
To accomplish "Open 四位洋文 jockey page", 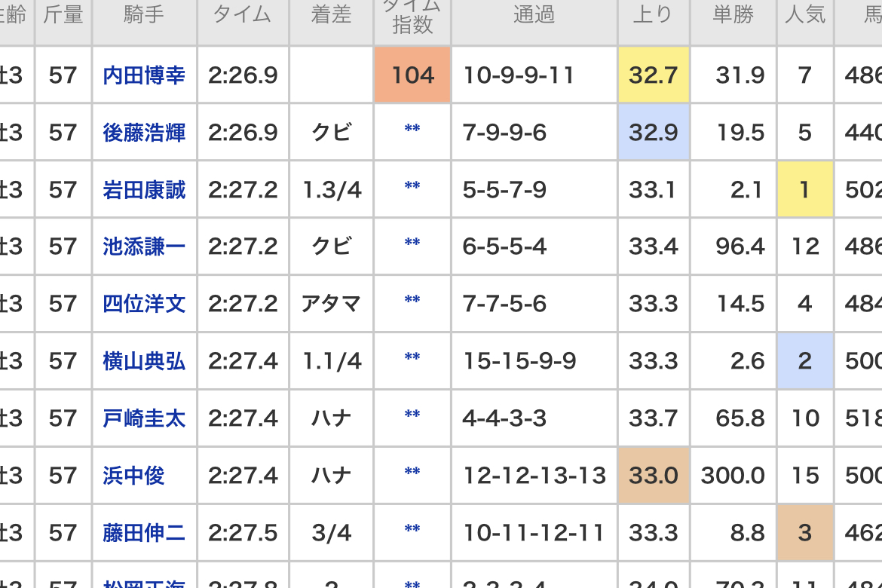I will pyautogui.click(x=144, y=305).
